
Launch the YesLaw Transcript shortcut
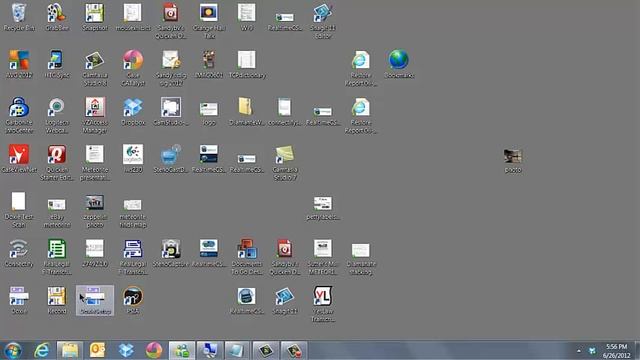[x=322, y=304]
